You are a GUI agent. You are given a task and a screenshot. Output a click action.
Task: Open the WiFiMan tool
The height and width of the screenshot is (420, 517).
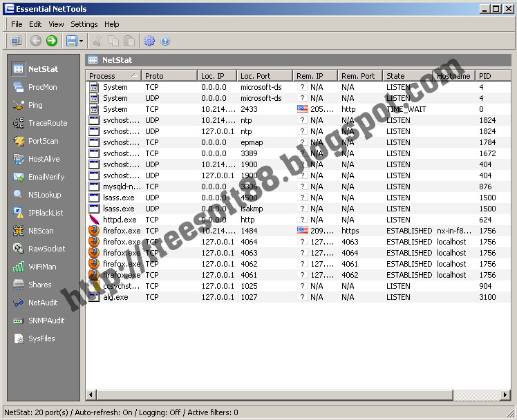[35, 267]
